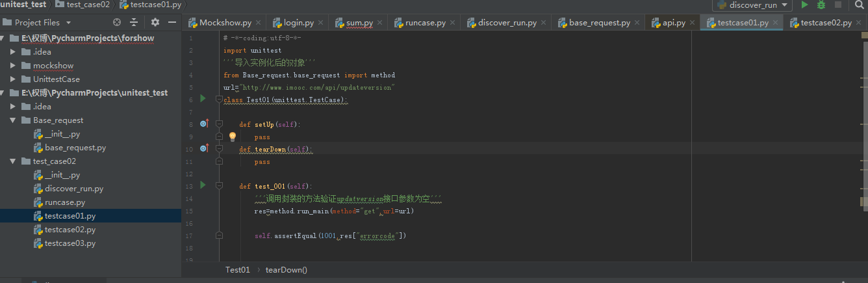Close the testcase01.py tab

pos(776,23)
